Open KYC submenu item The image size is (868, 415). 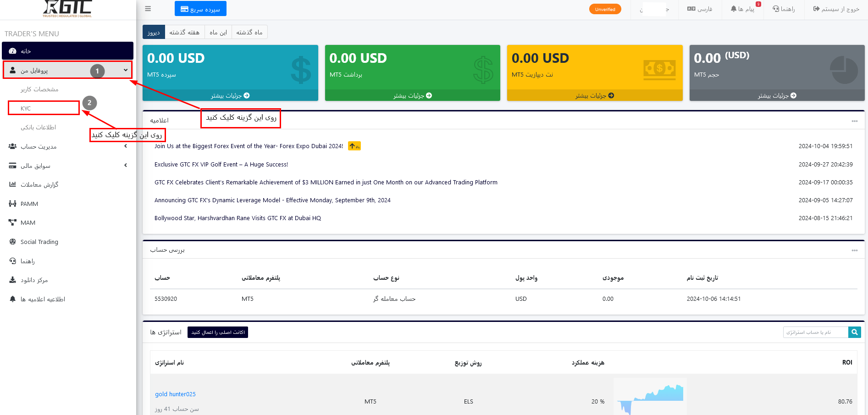(26, 109)
